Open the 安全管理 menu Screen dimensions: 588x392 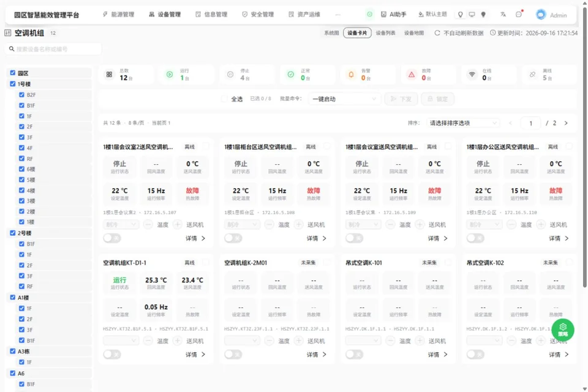(258, 14)
